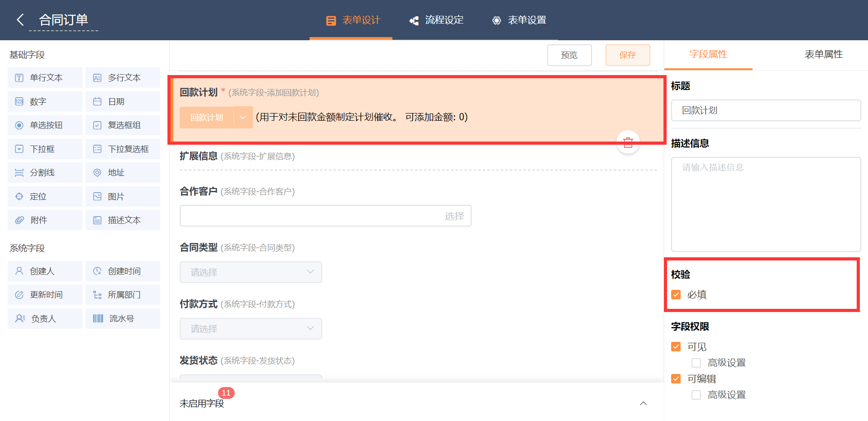Viewport: 868px width, 421px height.
Task: Click the 预览 button
Action: coord(569,55)
